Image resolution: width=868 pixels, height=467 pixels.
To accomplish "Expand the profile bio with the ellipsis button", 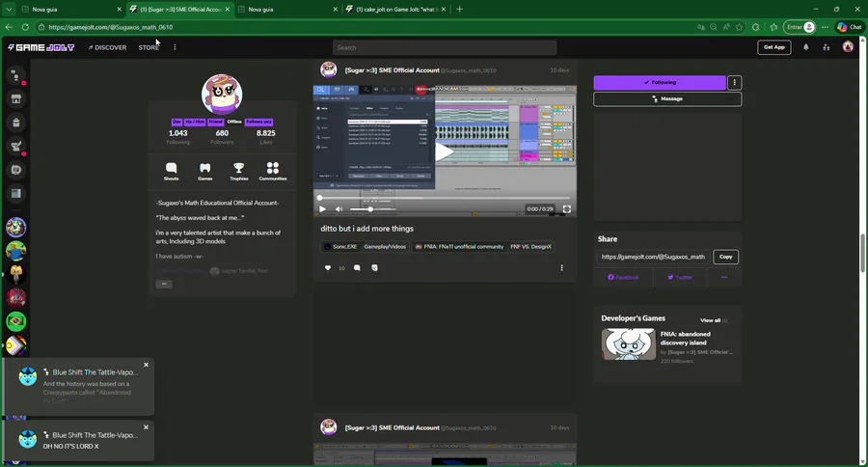I will [x=164, y=285].
